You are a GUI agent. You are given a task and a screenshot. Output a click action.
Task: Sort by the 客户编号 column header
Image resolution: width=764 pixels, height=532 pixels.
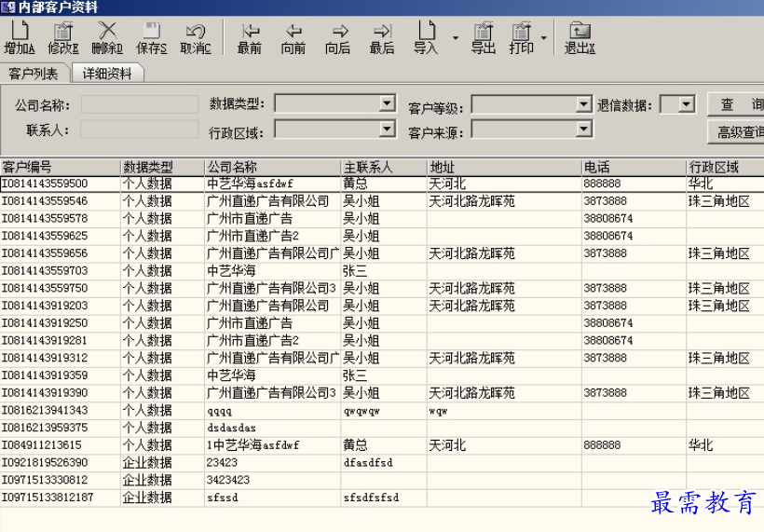pyautogui.click(x=60, y=167)
